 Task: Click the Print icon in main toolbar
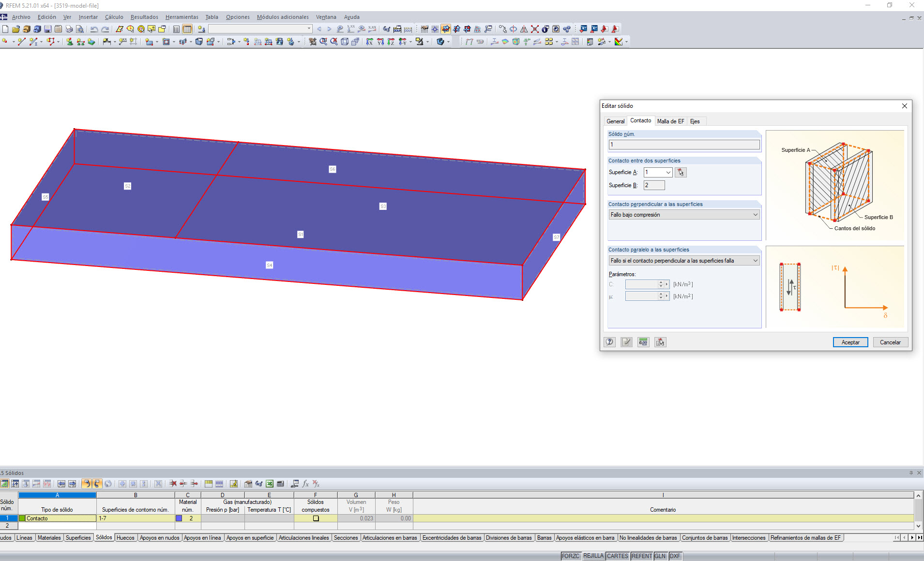69,29
